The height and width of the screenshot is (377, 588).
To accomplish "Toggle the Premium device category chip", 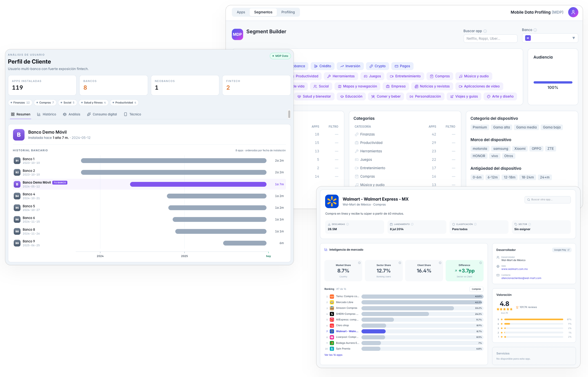I will point(480,127).
